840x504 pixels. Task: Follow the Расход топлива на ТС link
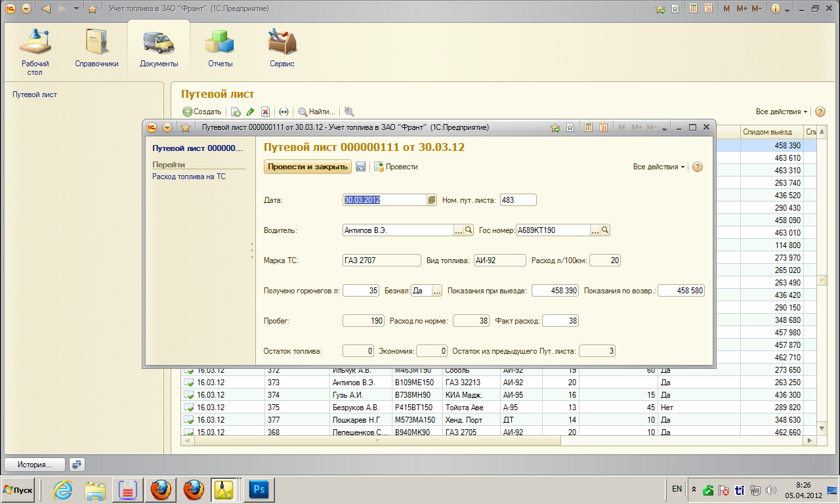click(x=189, y=177)
